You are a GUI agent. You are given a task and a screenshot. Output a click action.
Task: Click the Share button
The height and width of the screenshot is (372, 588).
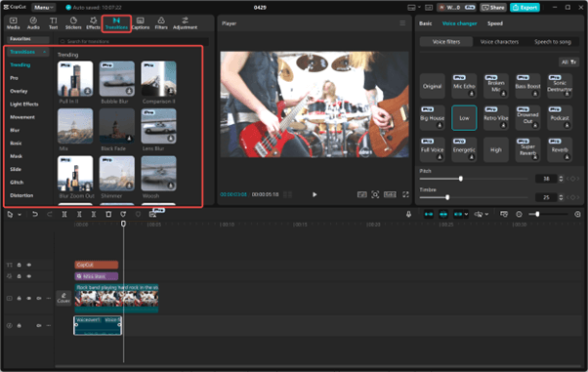(x=492, y=8)
